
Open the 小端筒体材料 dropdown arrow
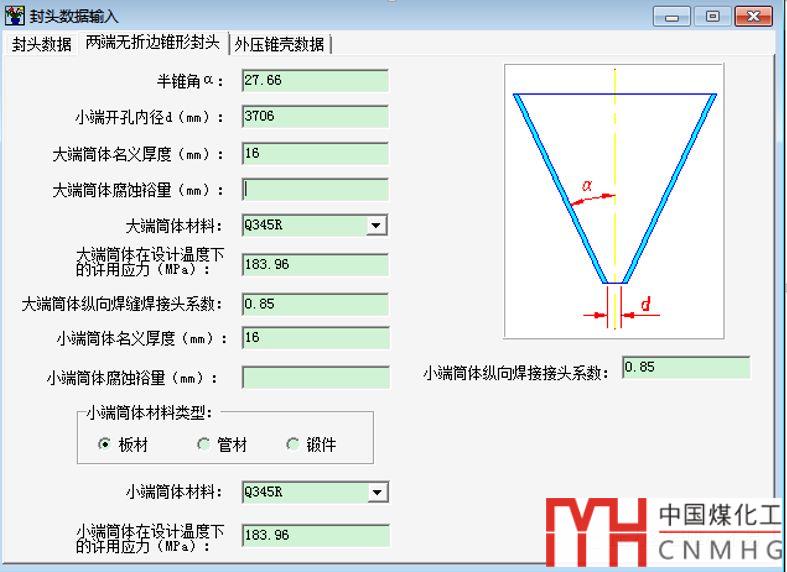pyautogui.click(x=377, y=492)
